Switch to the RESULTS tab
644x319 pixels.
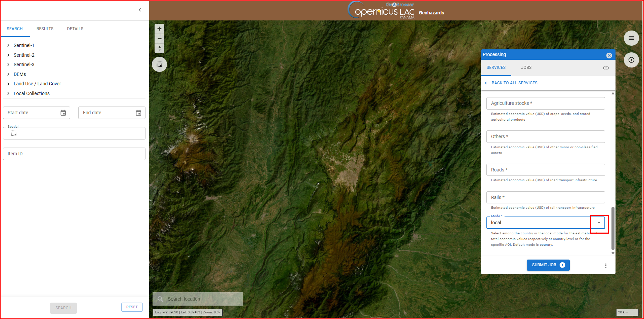click(x=45, y=29)
